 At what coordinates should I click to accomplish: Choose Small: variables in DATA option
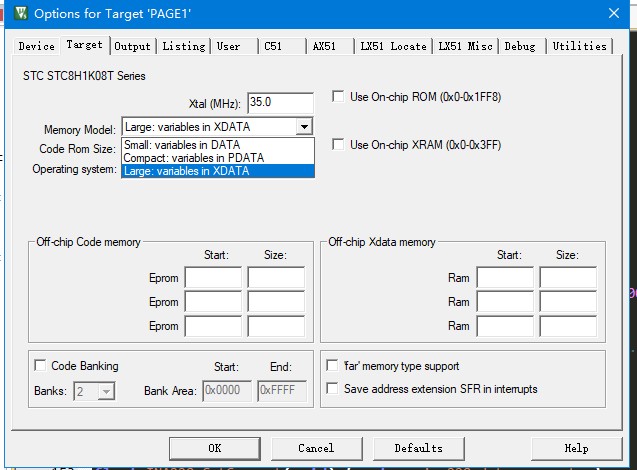[x=218, y=145]
